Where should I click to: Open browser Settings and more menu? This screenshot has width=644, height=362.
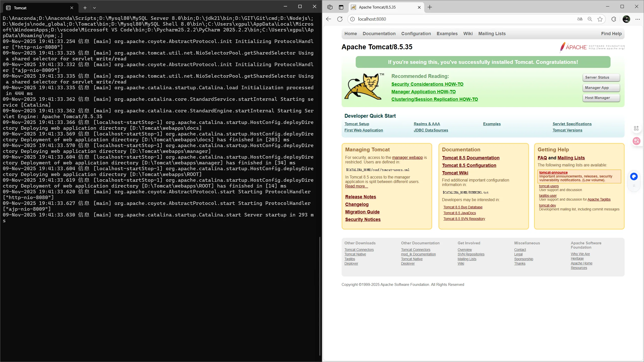[637, 19]
